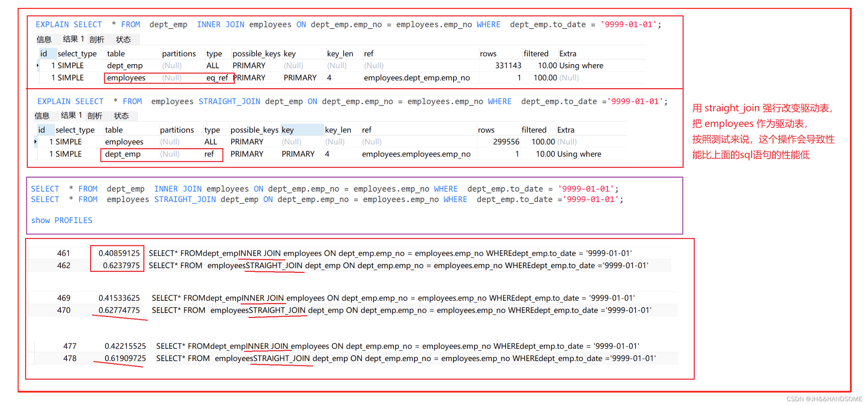Open the 状态 tab under the INNER JOIN explain query

coord(123,39)
